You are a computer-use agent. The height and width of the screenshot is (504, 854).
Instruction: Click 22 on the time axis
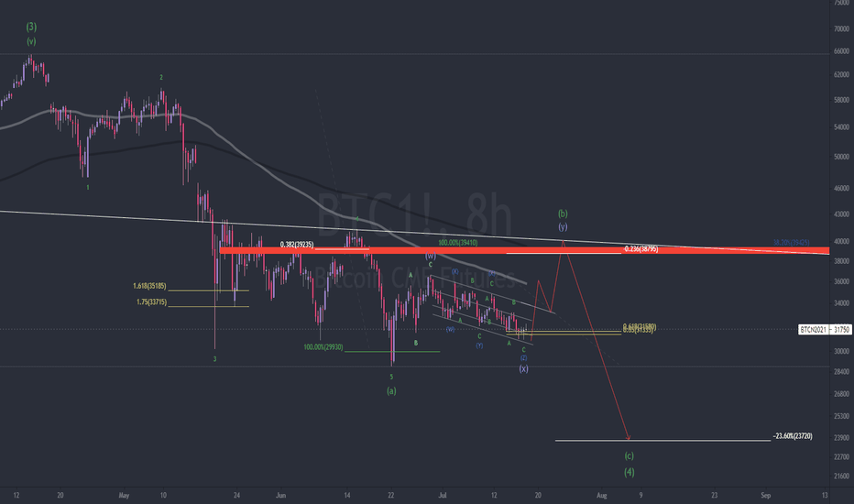(x=391, y=495)
